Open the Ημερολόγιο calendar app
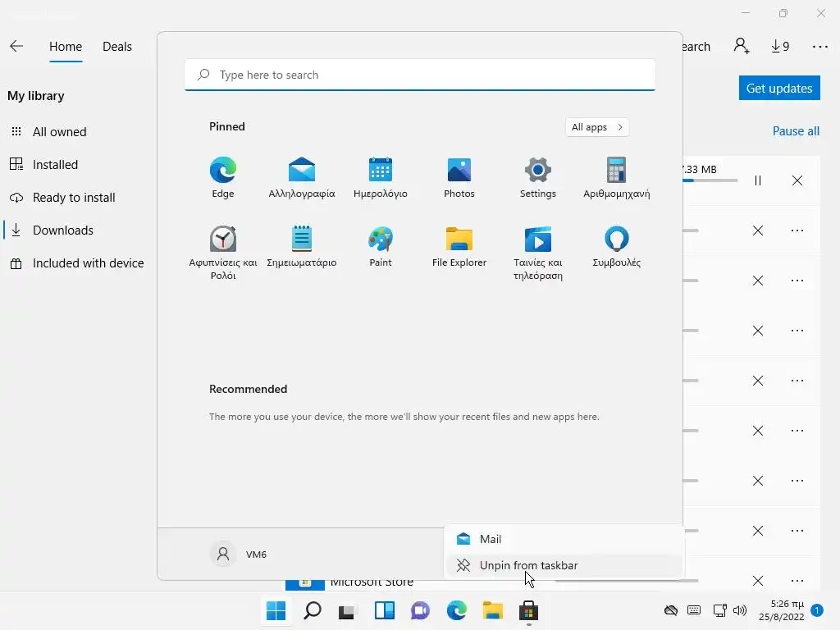The image size is (840, 630). point(381,177)
